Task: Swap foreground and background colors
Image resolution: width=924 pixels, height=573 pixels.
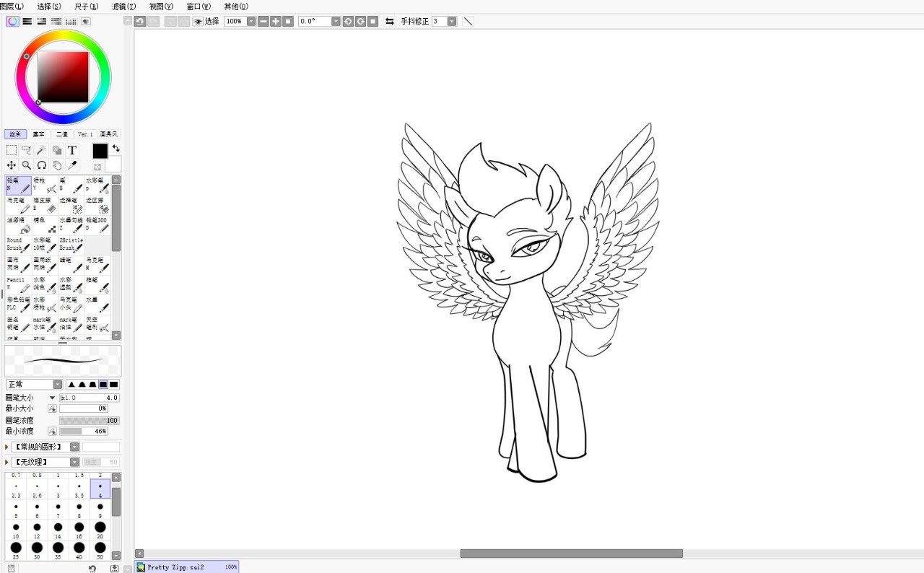Action: (x=115, y=148)
